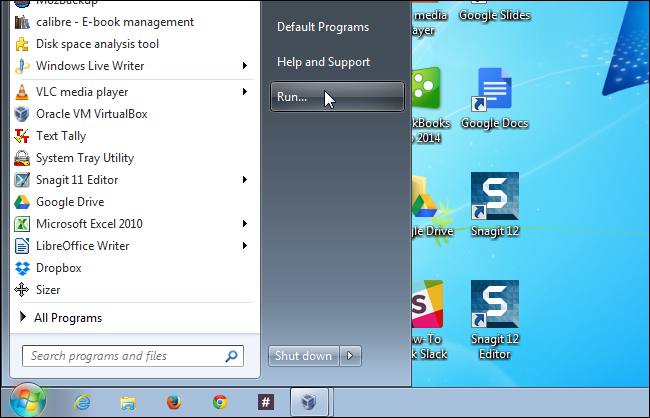Expand Snagit 11 Editor jump list arrow
This screenshot has width=650, height=418.
[245, 180]
